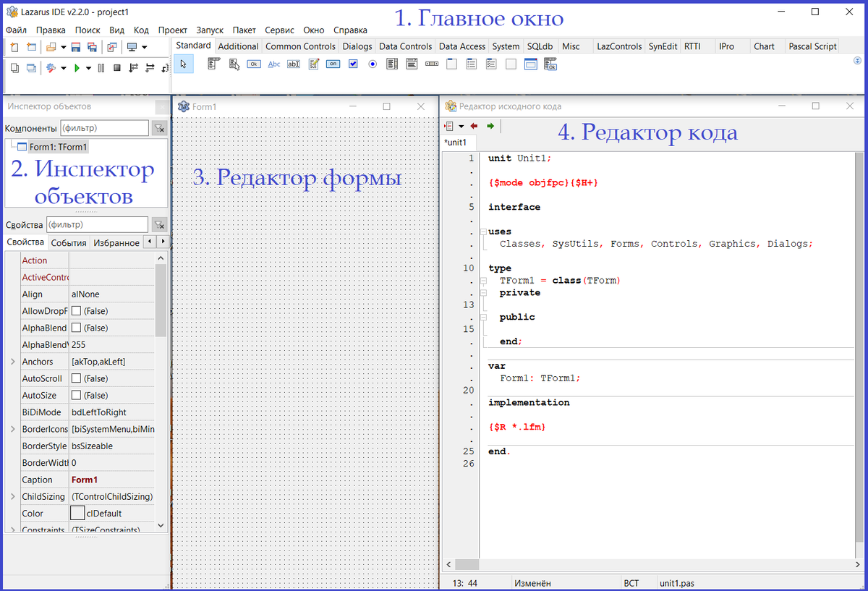
Task: Open the dropdown next to Open icon
Action: [x=64, y=47]
